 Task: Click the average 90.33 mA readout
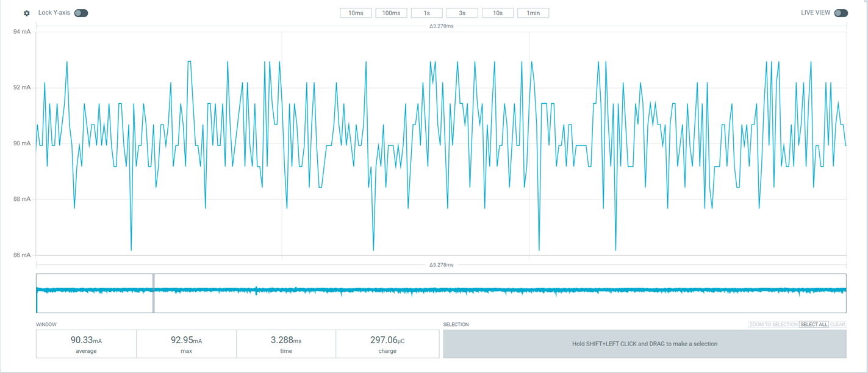coord(86,344)
